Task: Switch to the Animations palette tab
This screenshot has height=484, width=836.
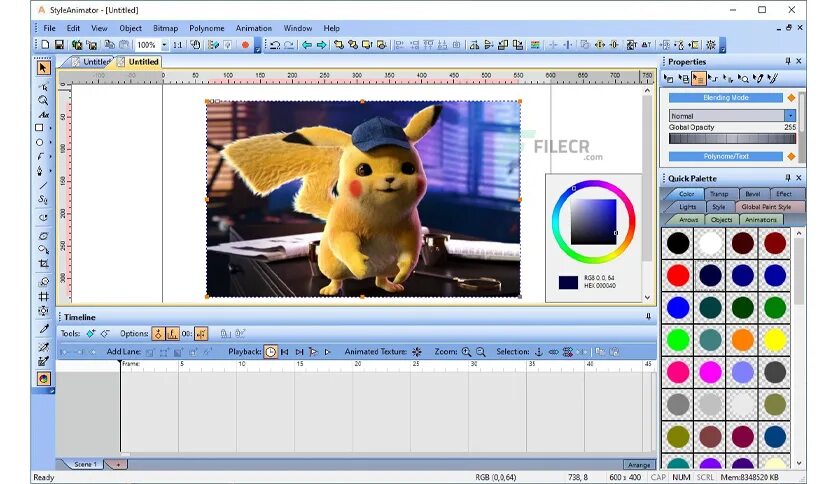Action: [761, 220]
